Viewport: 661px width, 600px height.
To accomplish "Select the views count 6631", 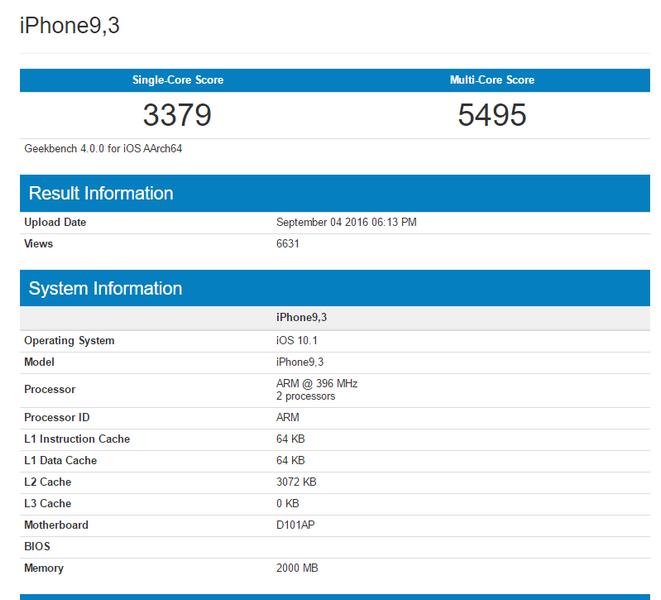I will pos(288,244).
